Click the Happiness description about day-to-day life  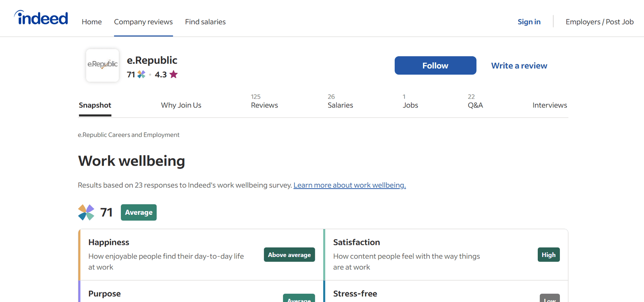pyautogui.click(x=166, y=262)
